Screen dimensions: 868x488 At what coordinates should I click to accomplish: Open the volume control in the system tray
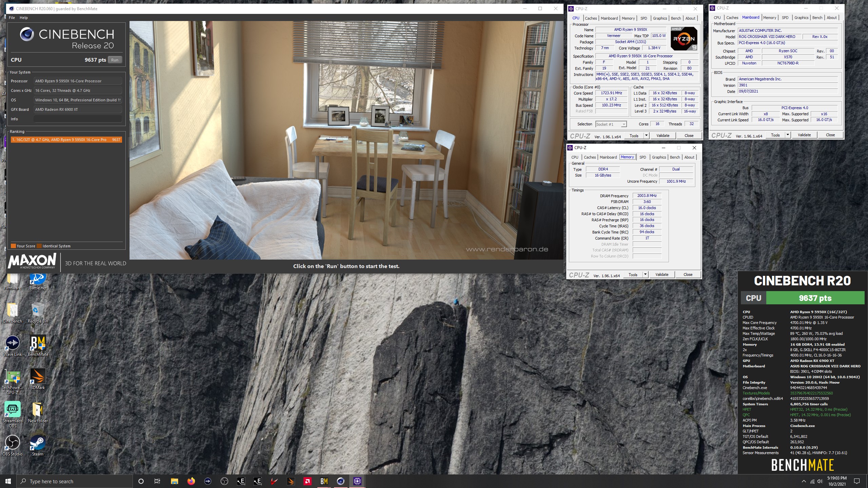[x=820, y=481]
